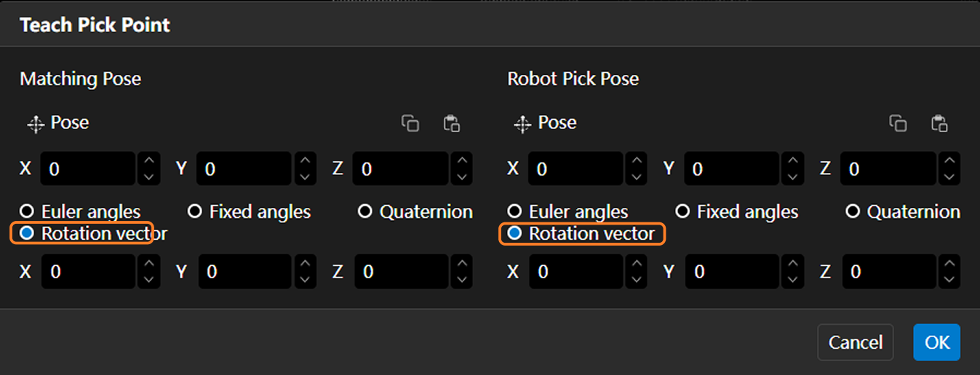Image resolution: width=980 pixels, height=375 pixels.
Task: Increase Matching Pose rotation Z value
Action: point(461,264)
